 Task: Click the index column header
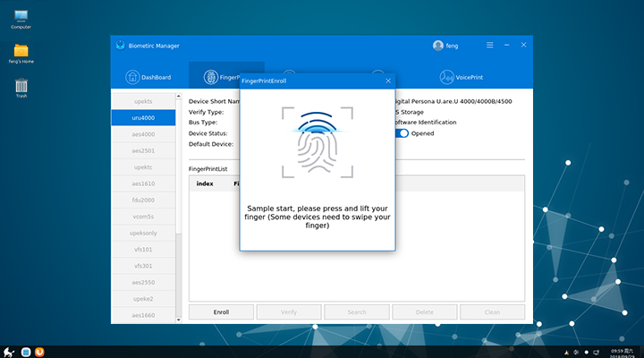click(x=205, y=183)
